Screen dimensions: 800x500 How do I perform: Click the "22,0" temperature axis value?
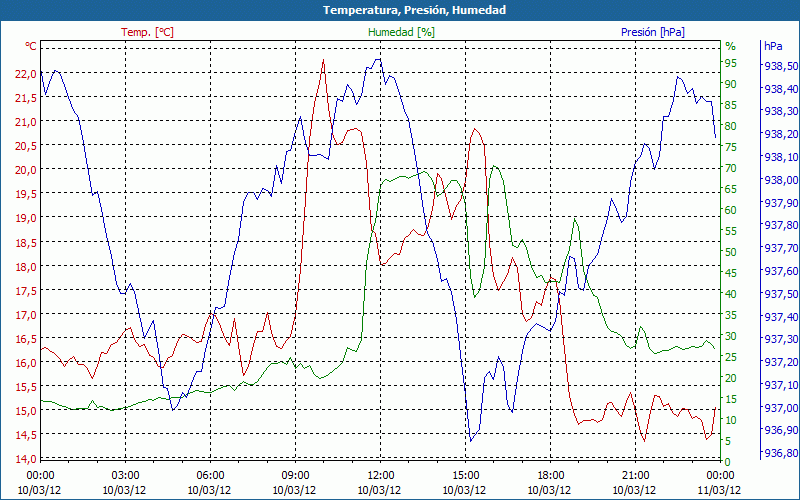pos(26,74)
